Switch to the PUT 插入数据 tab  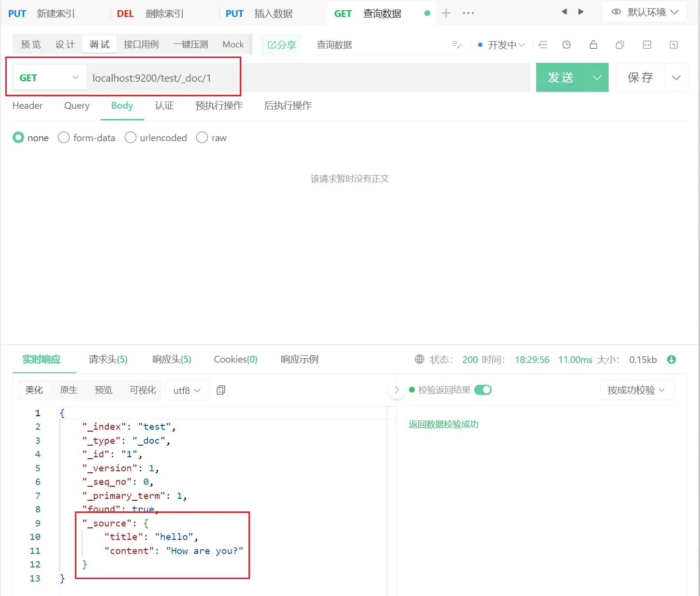point(259,14)
